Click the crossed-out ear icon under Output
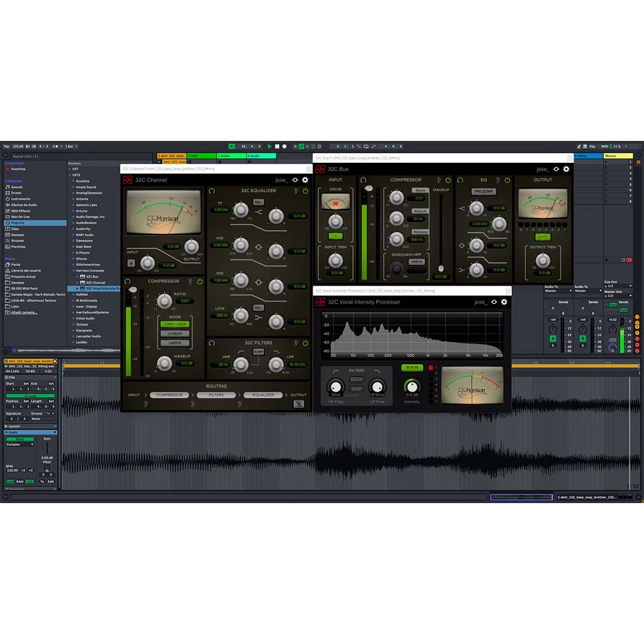Viewport: 644px width, 644px height. (299, 404)
